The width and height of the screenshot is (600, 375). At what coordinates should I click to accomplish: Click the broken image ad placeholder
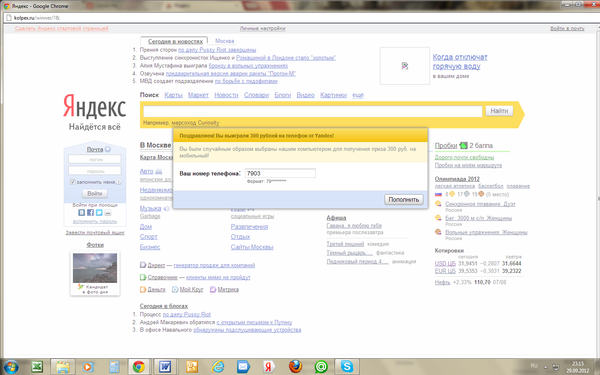(405, 66)
